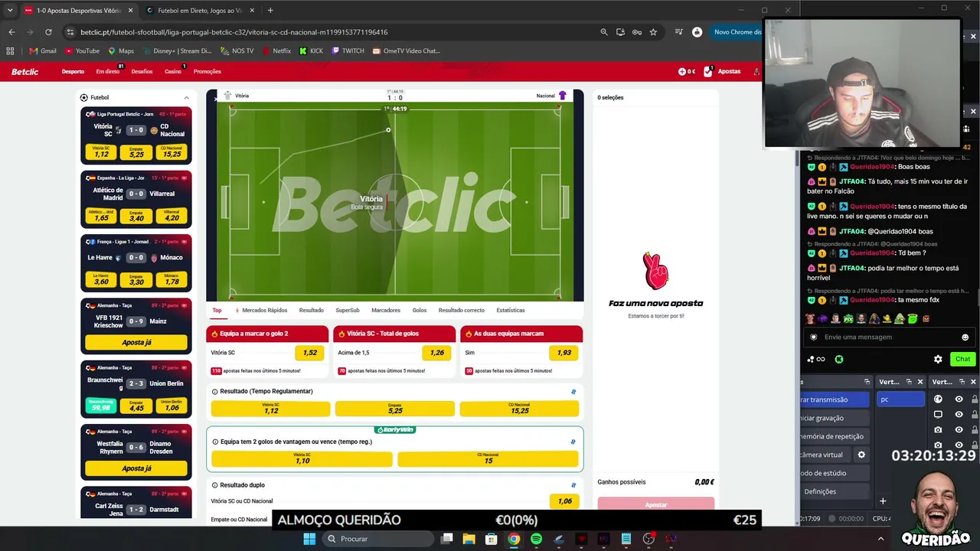Open the Chrome profile avatar
This screenshot has width=980, height=551.
coord(697,32)
